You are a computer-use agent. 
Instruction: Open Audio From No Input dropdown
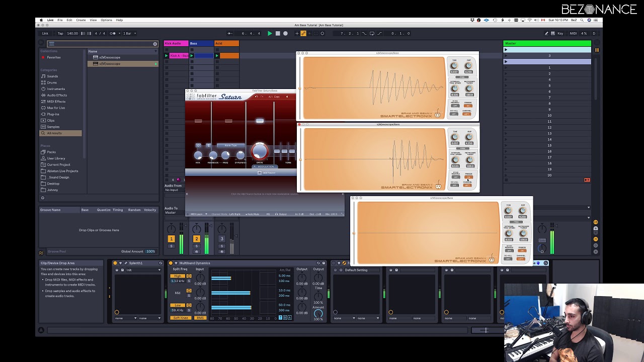tap(174, 190)
